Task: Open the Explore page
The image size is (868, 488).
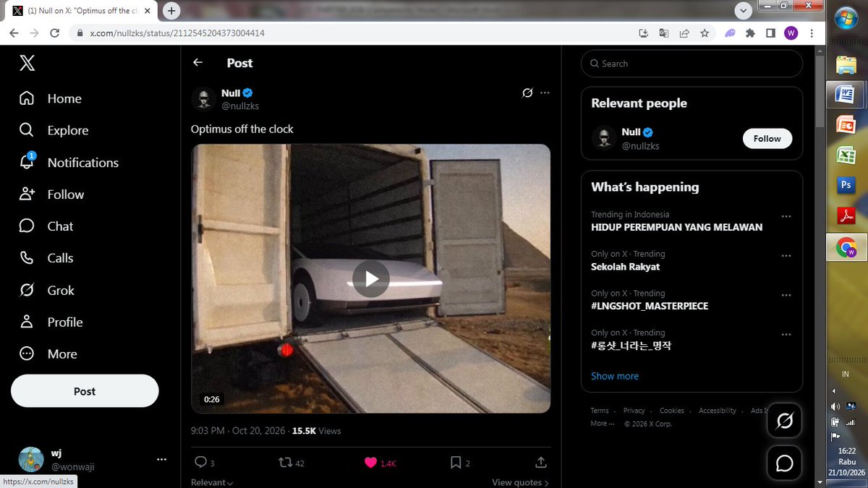Action: (x=54, y=130)
